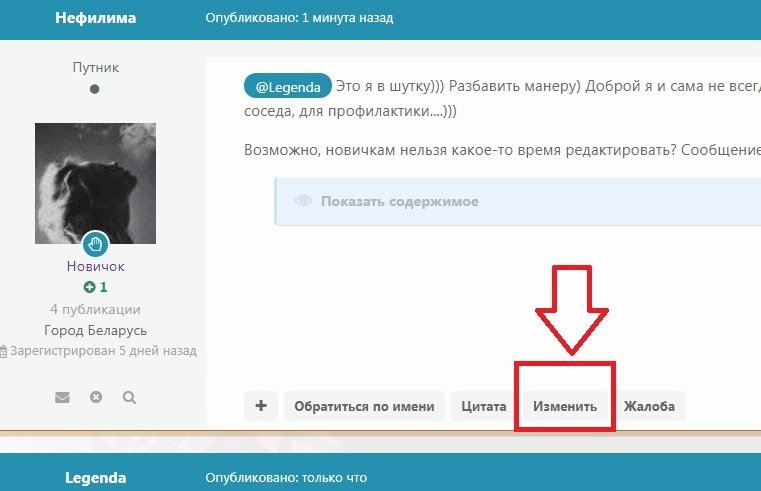This screenshot has width=761, height=491.
Task: Click the 'Цитата' quote button
Action: point(484,406)
